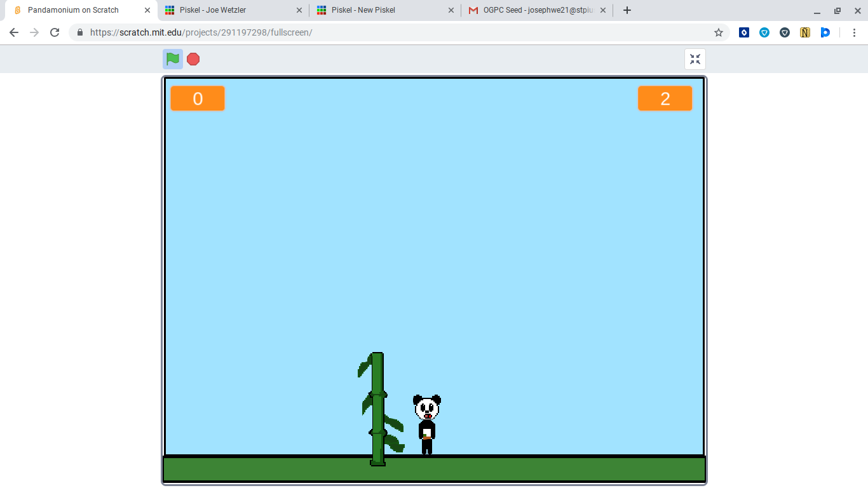Click the dark blue square extension icon
Image resolution: width=868 pixels, height=488 pixels.
744,32
